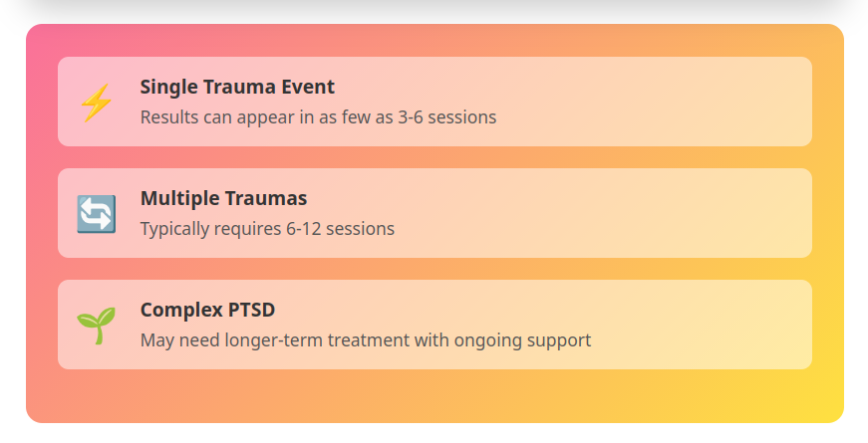This screenshot has height=443, width=868.
Task: Click the pink top-left corner of gradient panel
Action: pyautogui.click(x=41, y=39)
